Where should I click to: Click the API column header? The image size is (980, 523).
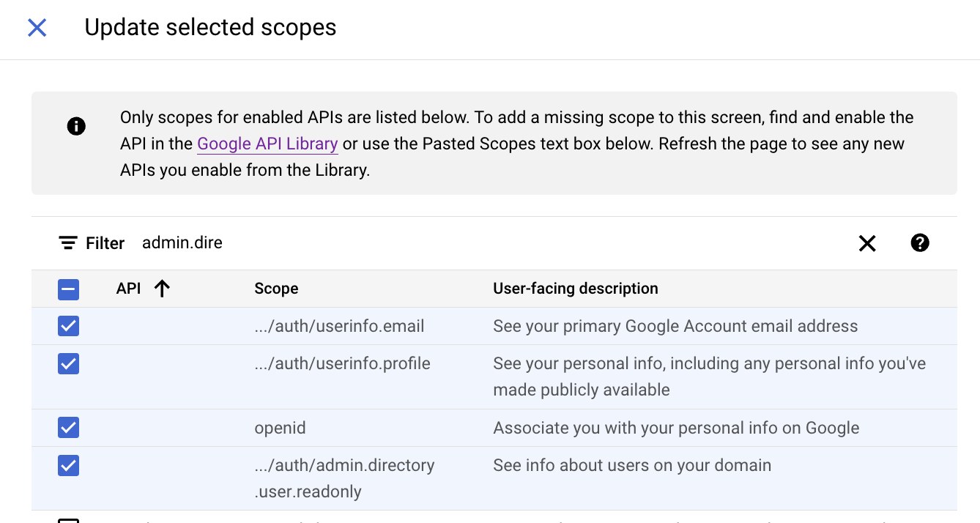pos(128,289)
